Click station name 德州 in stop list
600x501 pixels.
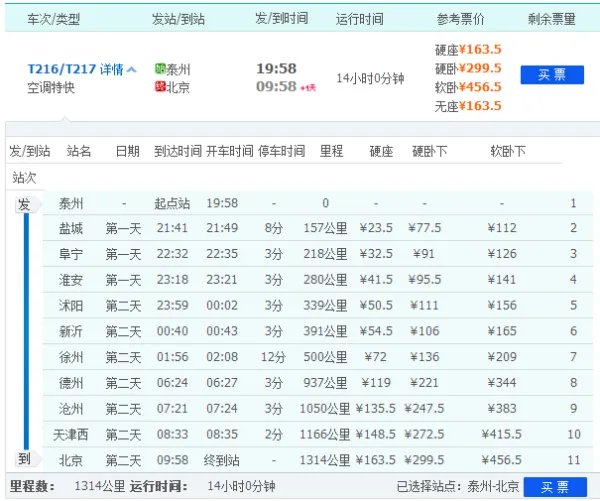pyautogui.click(x=71, y=383)
